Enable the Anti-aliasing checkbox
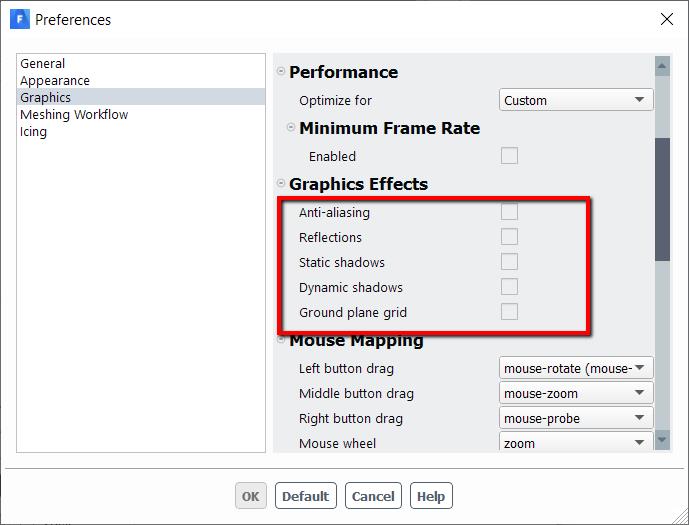The width and height of the screenshot is (689, 525). tap(509, 212)
